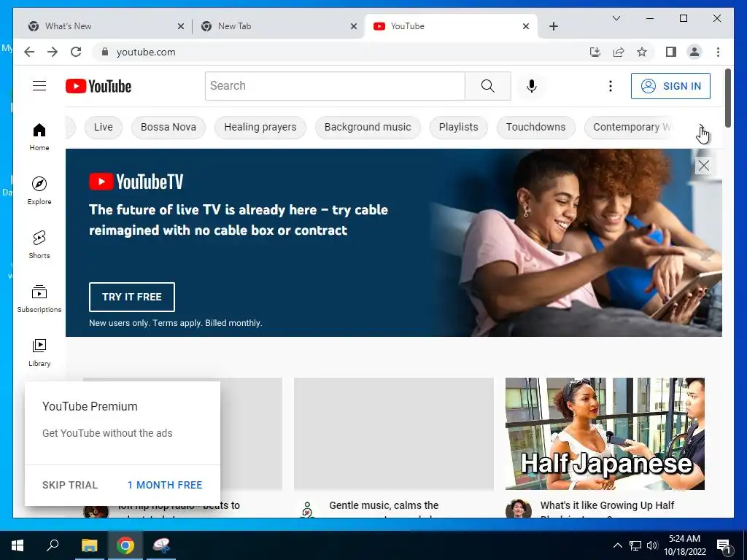This screenshot has height=560, width=747.
Task: Click TRY IT FREE on the banner
Action: click(x=132, y=297)
